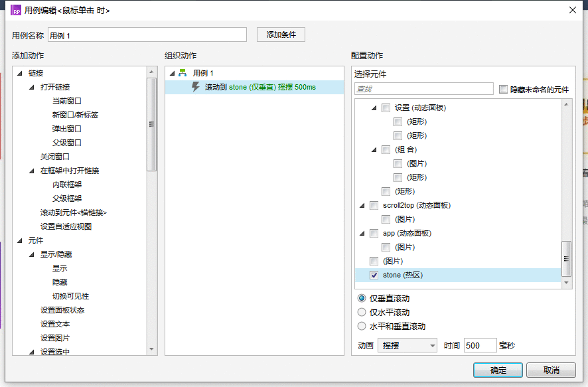Toggle 隐藏未命名的元件 checkbox
Screen dimensions: 588x387
click(x=503, y=89)
